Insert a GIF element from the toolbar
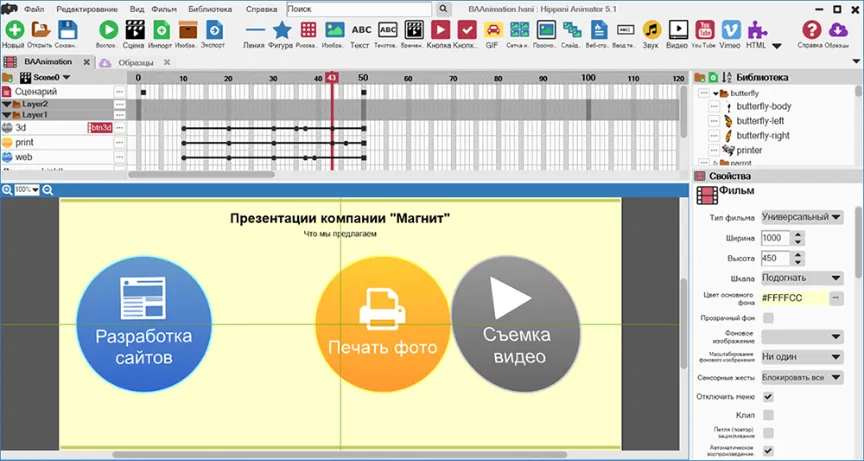 pyautogui.click(x=493, y=30)
